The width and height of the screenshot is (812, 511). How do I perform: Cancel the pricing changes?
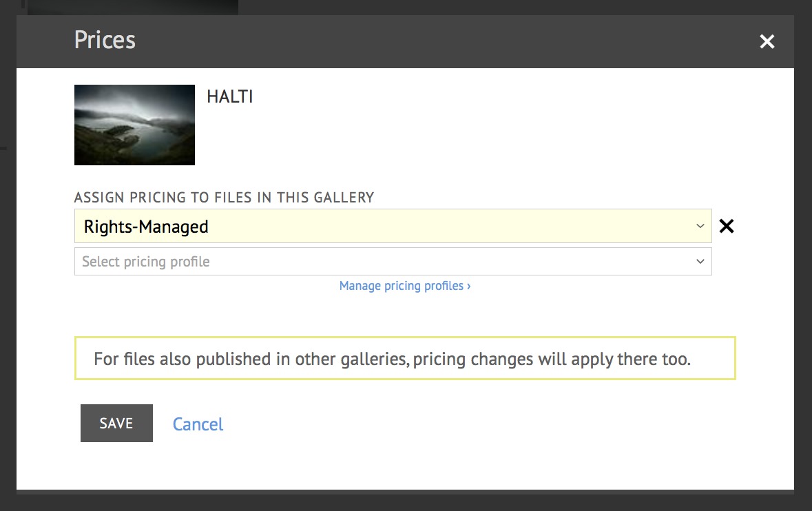198,424
